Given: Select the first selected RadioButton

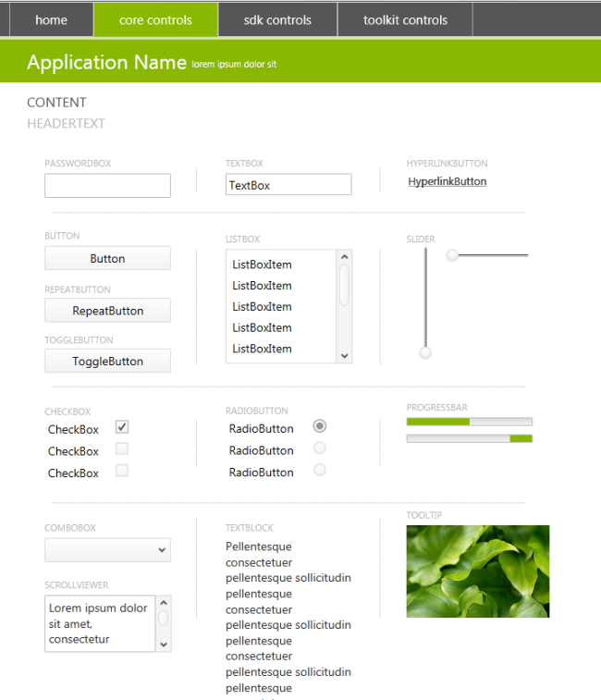Looking at the screenshot, I should click(320, 426).
